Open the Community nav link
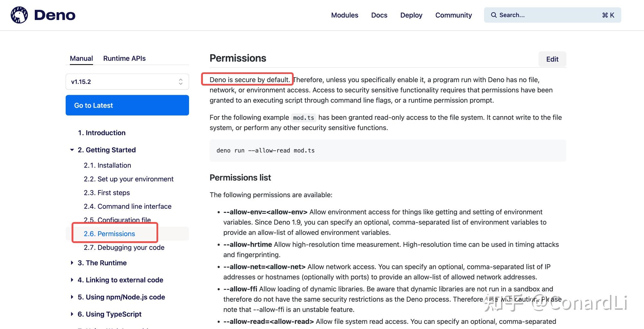The width and height of the screenshot is (644, 329). tap(453, 15)
